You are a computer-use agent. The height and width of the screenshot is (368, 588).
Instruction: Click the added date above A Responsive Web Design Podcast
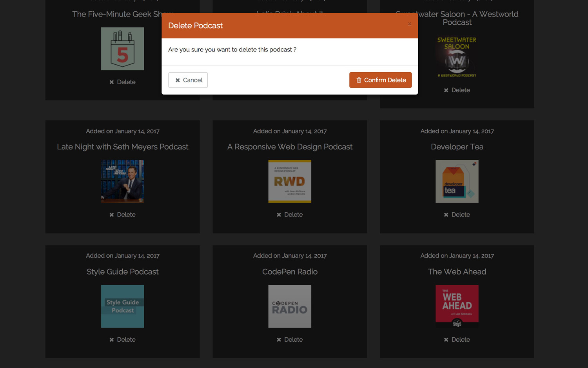click(290, 131)
